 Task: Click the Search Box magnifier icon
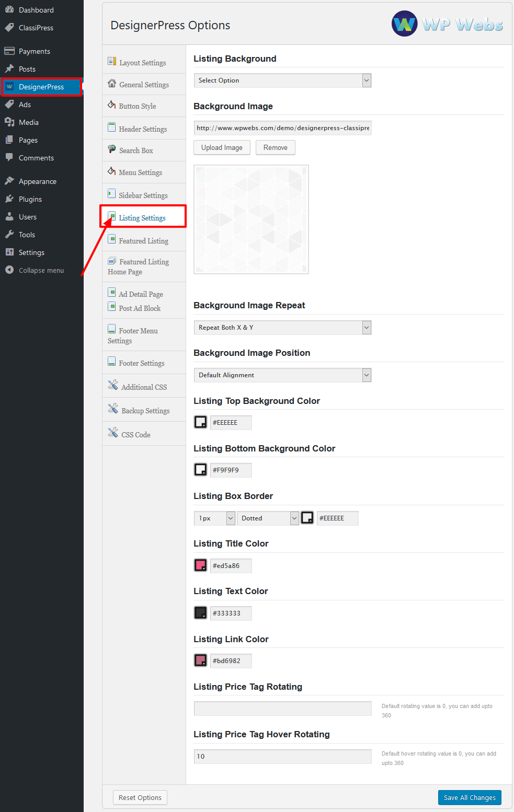tap(112, 149)
